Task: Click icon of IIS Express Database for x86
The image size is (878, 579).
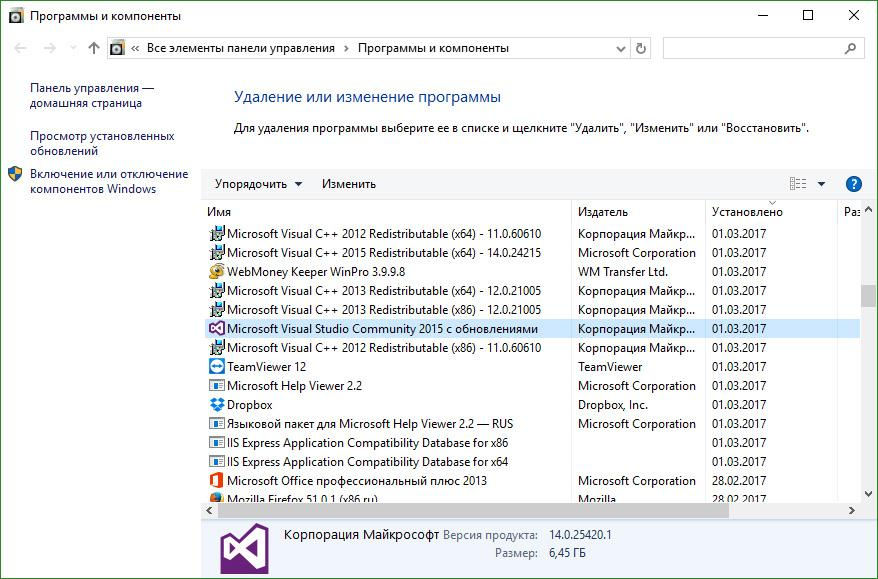Action: (x=216, y=443)
